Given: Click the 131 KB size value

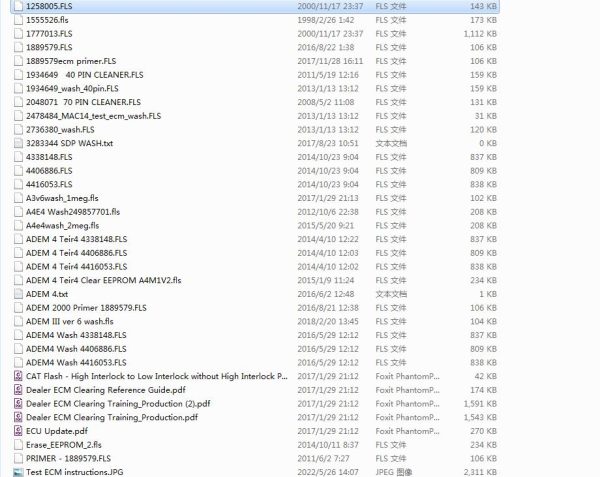Looking at the screenshot, I should pyautogui.click(x=484, y=102).
